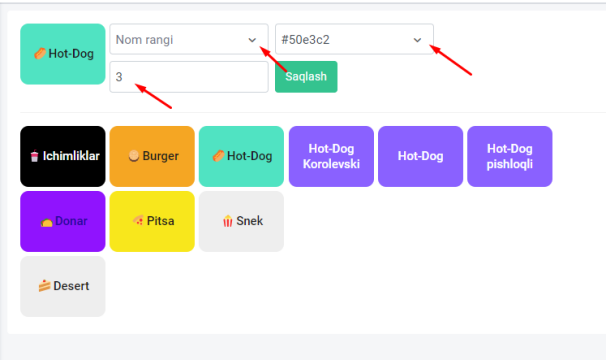Select the Hot-Dog Korolevski product tile

pyautogui.click(x=331, y=156)
